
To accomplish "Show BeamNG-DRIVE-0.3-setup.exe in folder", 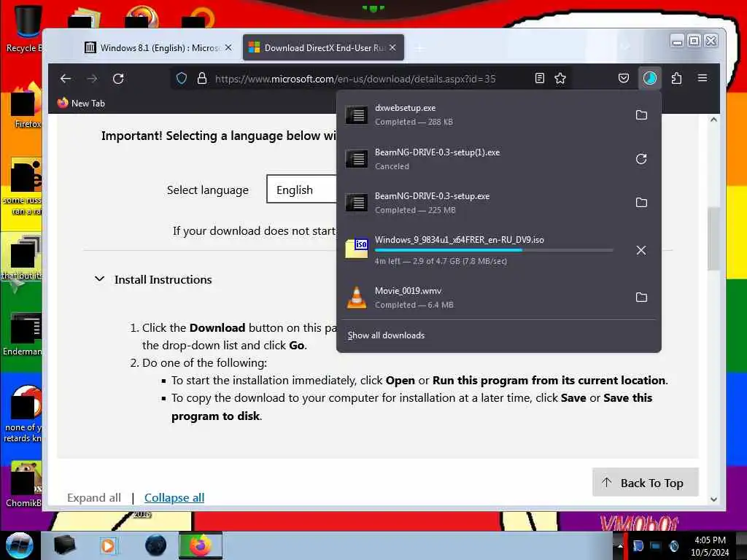I will 641,203.
